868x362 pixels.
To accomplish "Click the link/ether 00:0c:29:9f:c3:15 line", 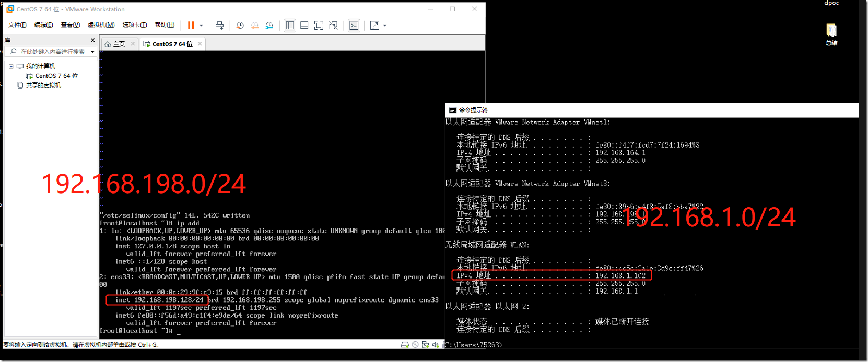I will tap(211, 292).
